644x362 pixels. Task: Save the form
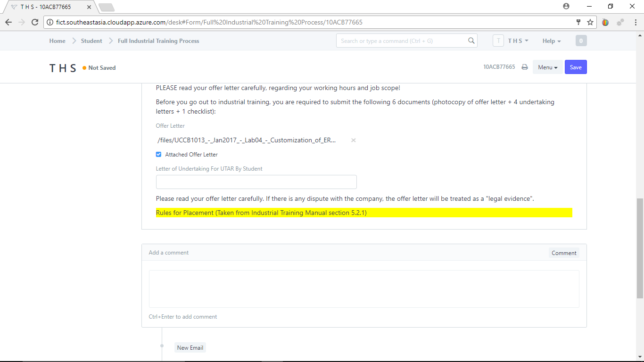(576, 67)
